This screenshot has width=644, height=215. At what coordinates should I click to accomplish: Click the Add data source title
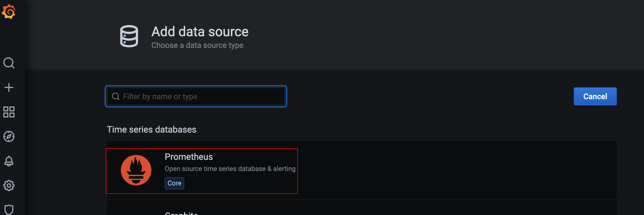(200, 31)
